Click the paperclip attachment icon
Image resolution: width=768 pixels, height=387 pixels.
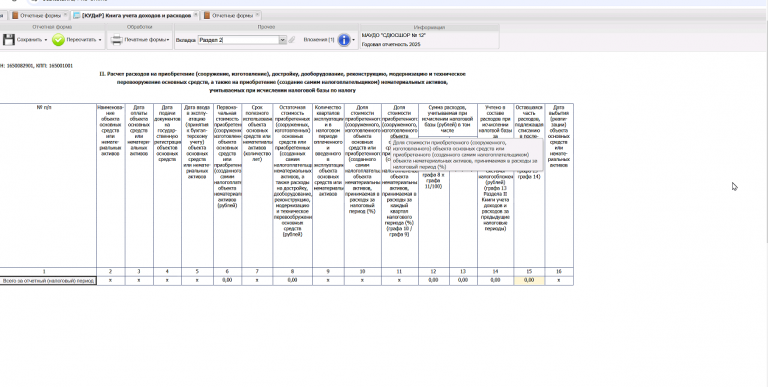tap(291, 40)
